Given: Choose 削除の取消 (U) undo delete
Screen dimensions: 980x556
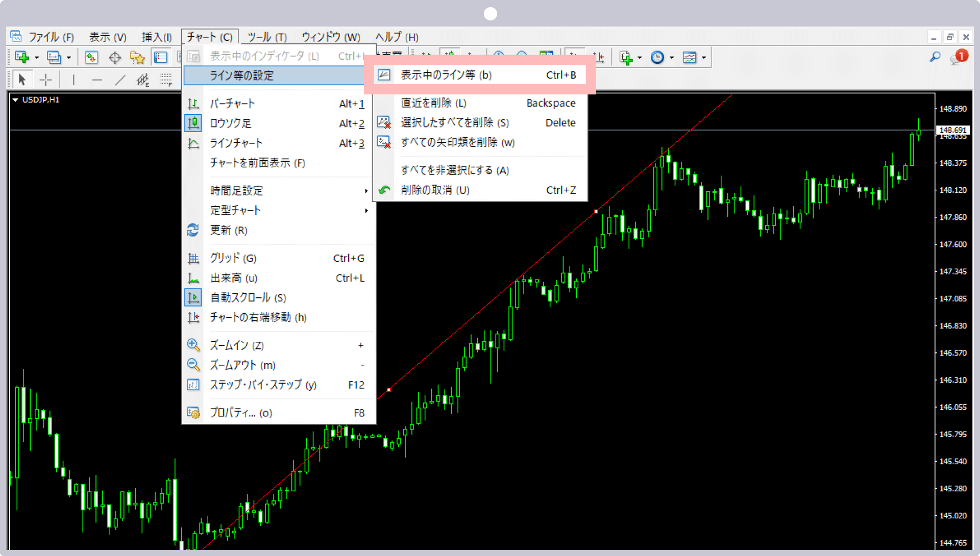Looking at the screenshot, I should pyautogui.click(x=480, y=190).
